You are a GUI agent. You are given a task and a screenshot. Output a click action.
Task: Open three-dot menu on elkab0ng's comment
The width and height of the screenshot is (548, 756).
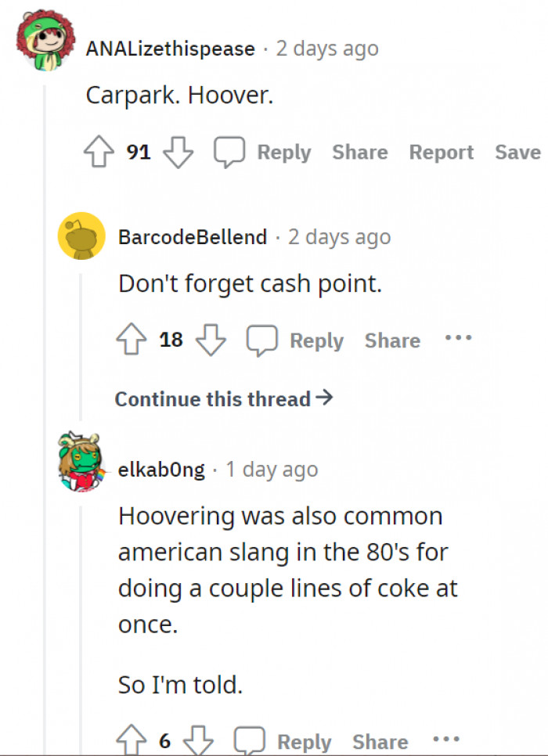pyautogui.click(x=445, y=740)
